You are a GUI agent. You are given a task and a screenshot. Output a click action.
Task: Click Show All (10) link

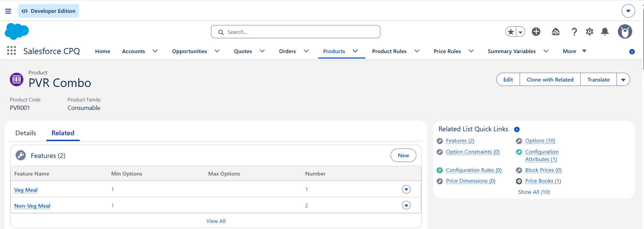coord(534,192)
